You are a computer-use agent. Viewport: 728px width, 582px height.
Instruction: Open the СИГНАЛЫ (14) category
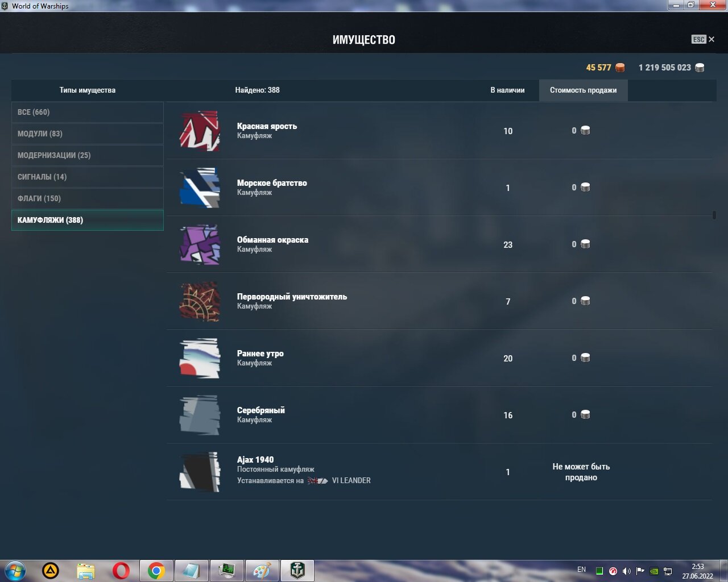point(88,177)
